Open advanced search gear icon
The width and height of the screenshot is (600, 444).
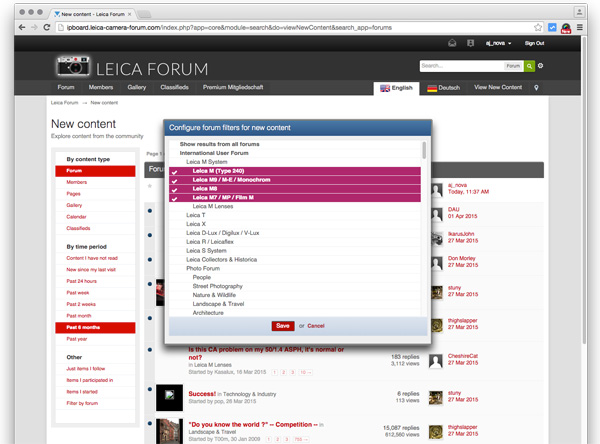(x=541, y=66)
